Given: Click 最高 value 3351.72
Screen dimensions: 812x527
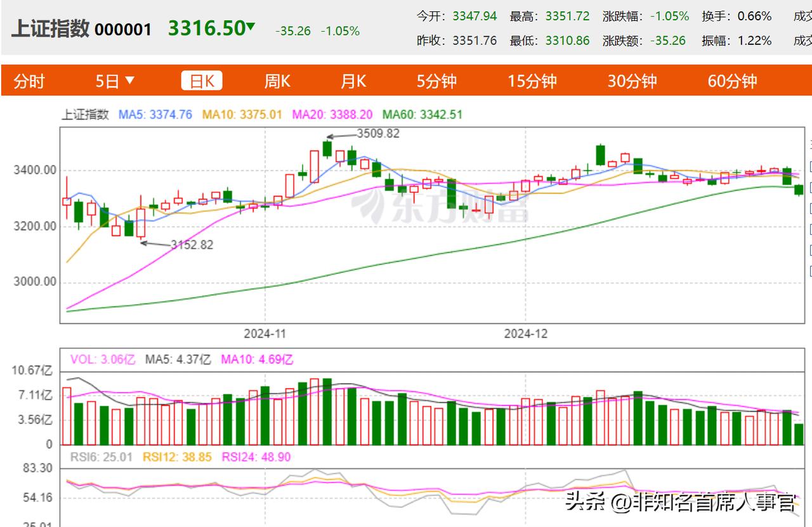Looking at the screenshot, I should 567,16.
